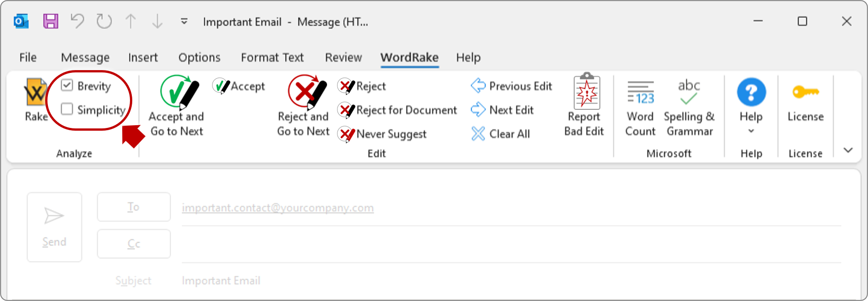Jump to Next Edit
The width and height of the screenshot is (868, 301).
pyautogui.click(x=502, y=110)
